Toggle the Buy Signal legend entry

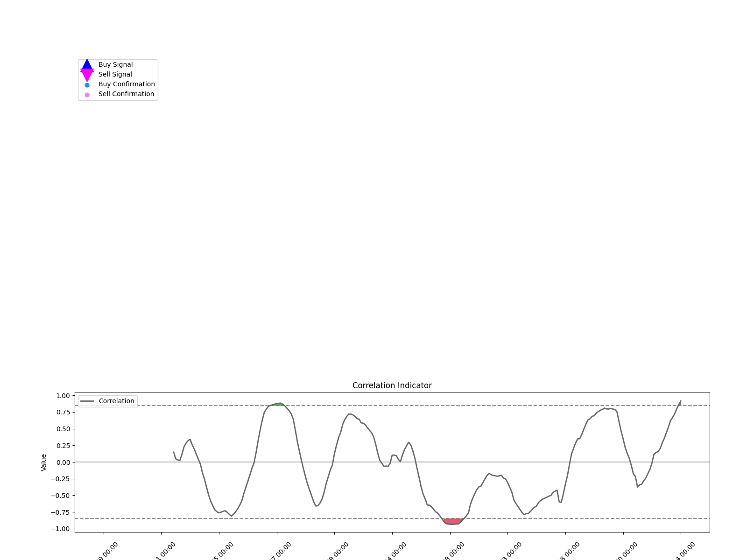pos(115,64)
